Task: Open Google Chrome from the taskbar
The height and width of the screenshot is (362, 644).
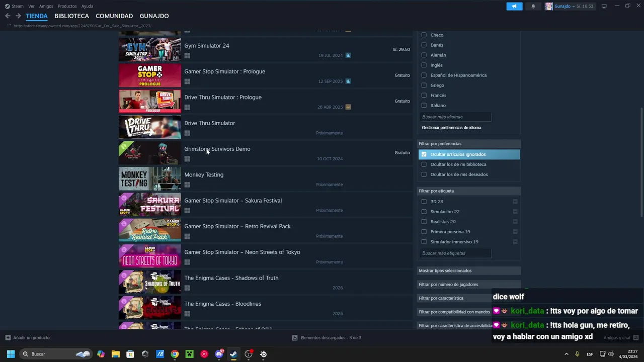Action: click(x=175, y=354)
